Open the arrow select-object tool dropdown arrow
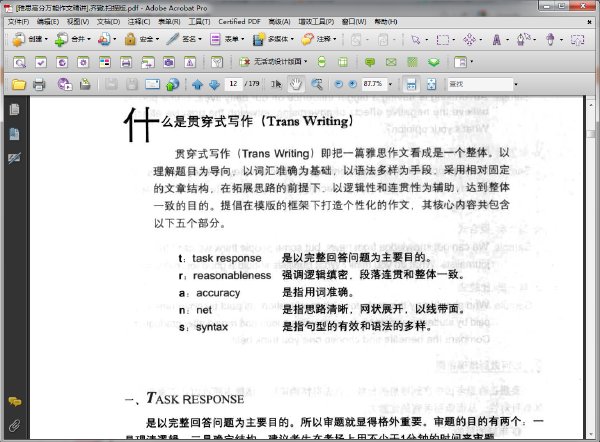Screen dimensions: 600x442 [427, 39]
